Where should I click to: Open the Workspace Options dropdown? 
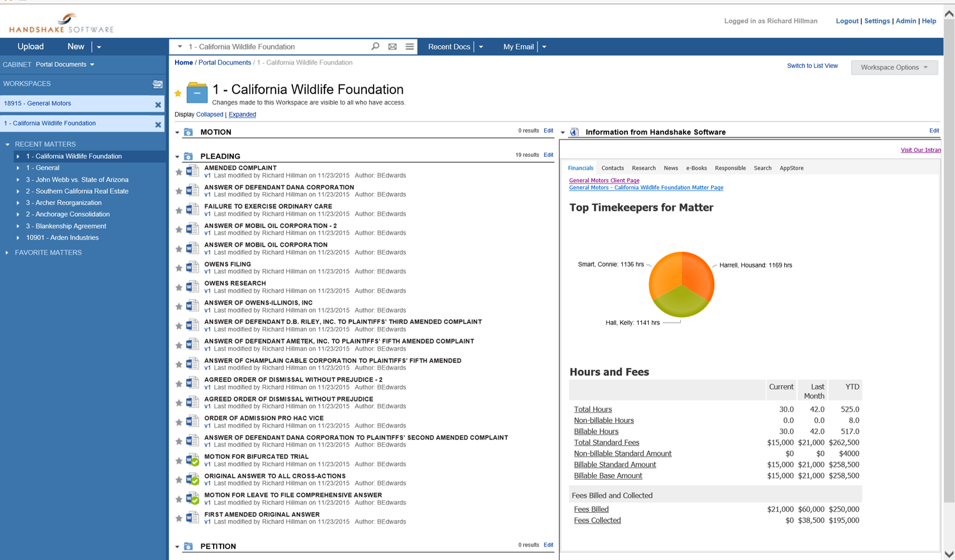click(x=894, y=67)
